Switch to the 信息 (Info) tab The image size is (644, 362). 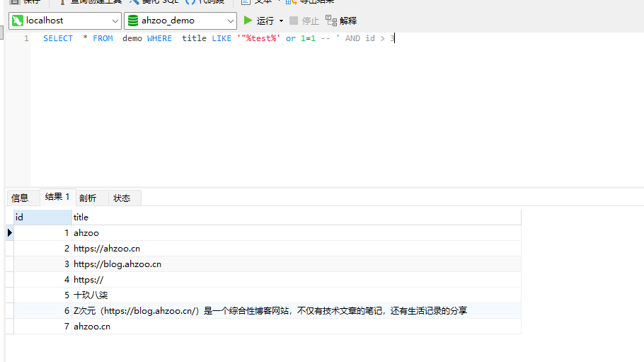pyautogui.click(x=20, y=198)
